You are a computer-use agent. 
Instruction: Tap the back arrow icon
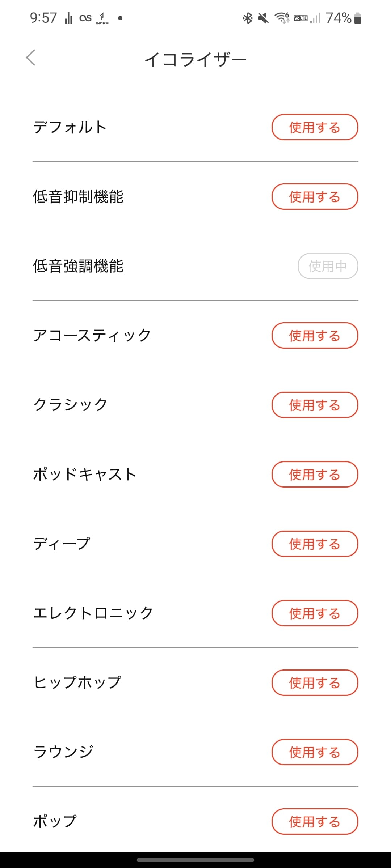click(x=31, y=58)
